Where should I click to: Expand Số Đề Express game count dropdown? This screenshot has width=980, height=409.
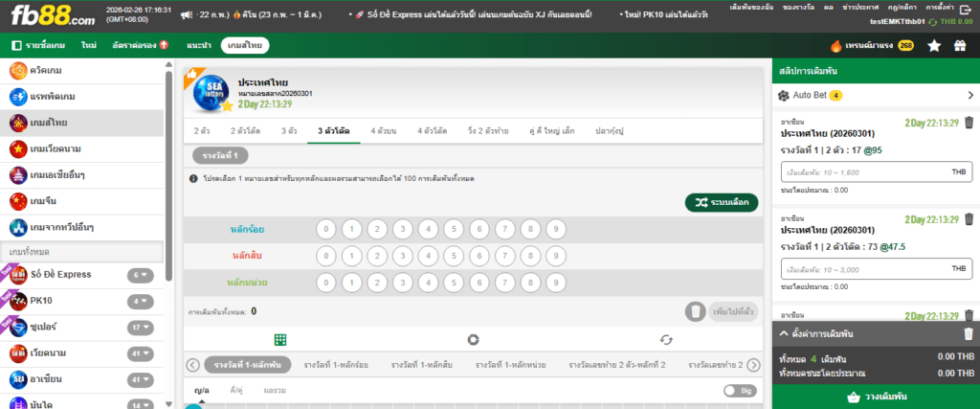coord(140,275)
